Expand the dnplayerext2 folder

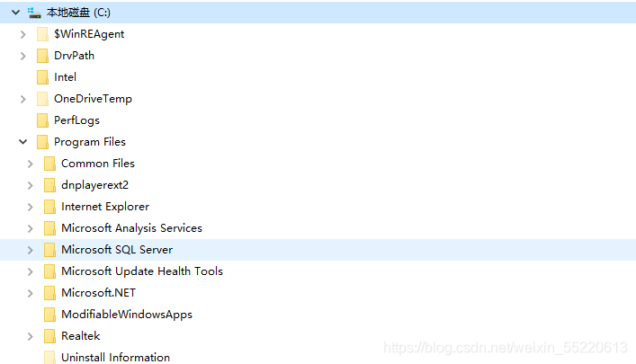[31, 185]
